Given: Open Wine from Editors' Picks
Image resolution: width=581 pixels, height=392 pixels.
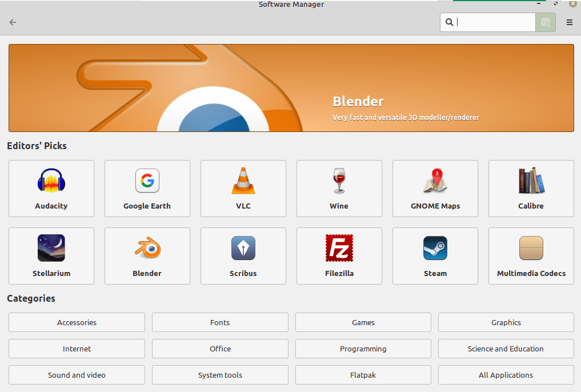Looking at the screenshot, I should [x=339, y=189].
